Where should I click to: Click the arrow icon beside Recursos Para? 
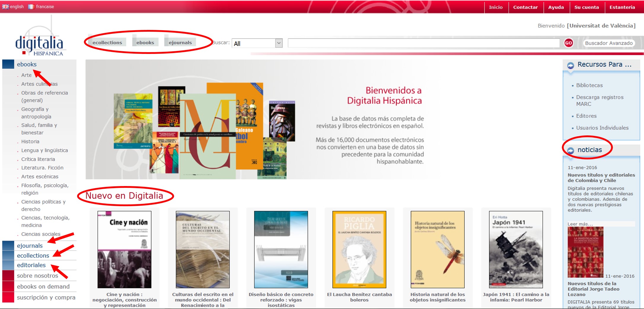click(x=570, y=65)
